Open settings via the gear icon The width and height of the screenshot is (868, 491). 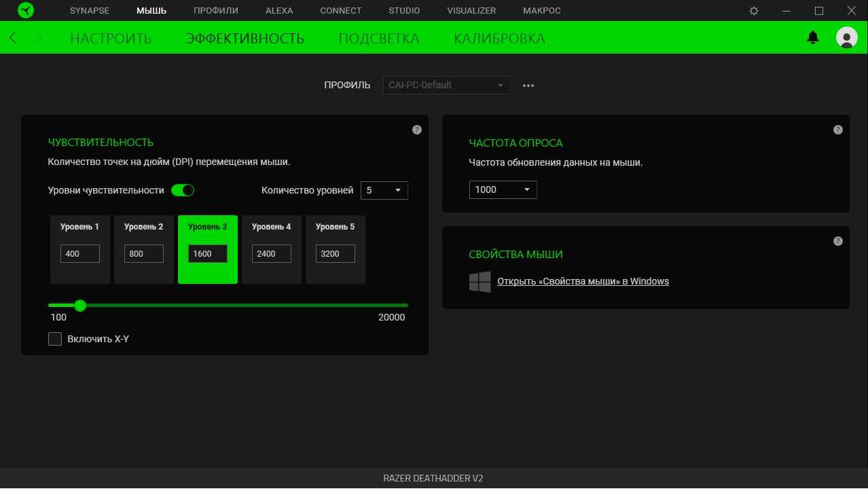pos(754,11)
